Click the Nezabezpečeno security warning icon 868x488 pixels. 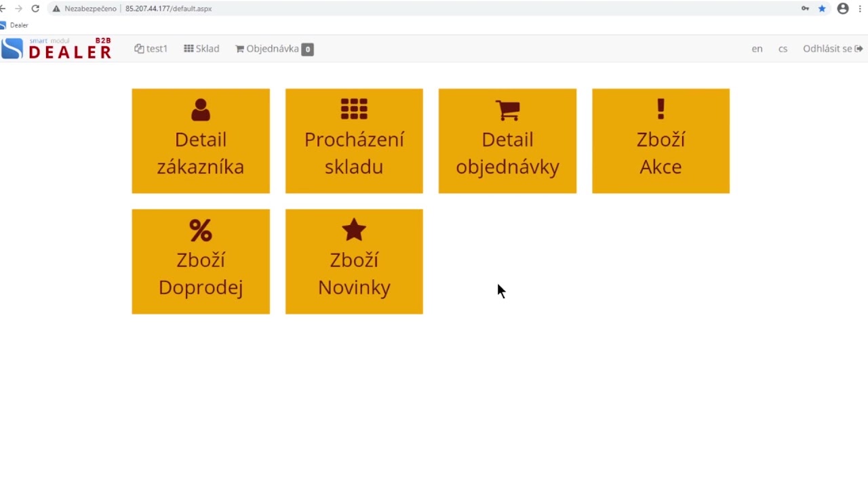coord(57,9)
